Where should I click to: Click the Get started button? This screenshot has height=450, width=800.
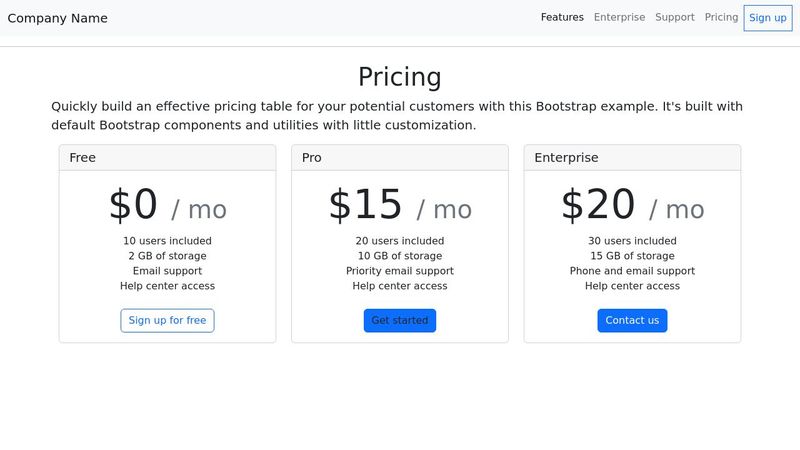point(400,321)
